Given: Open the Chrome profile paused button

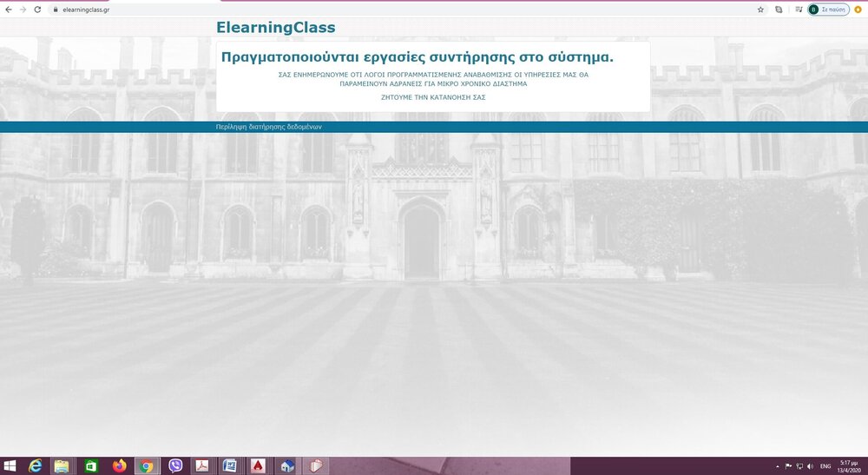Looking at the screenshot, I should 829,10.
